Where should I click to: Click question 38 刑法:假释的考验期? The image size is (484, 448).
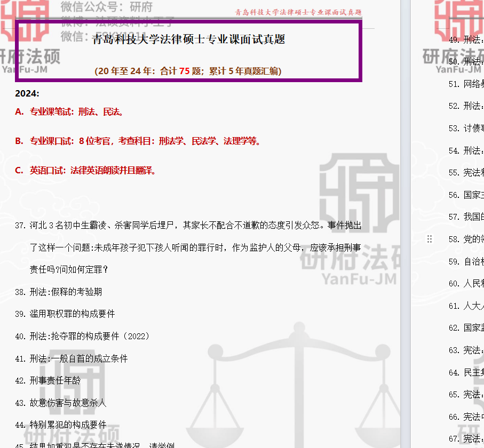[59, 292]
